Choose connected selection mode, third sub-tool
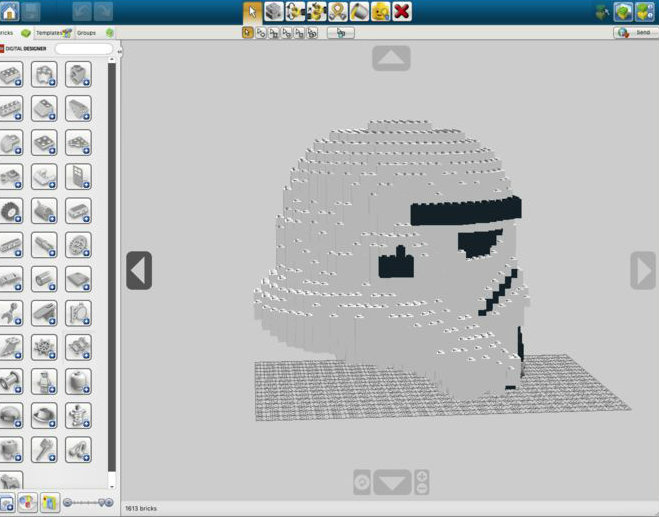 click(274, 32)
